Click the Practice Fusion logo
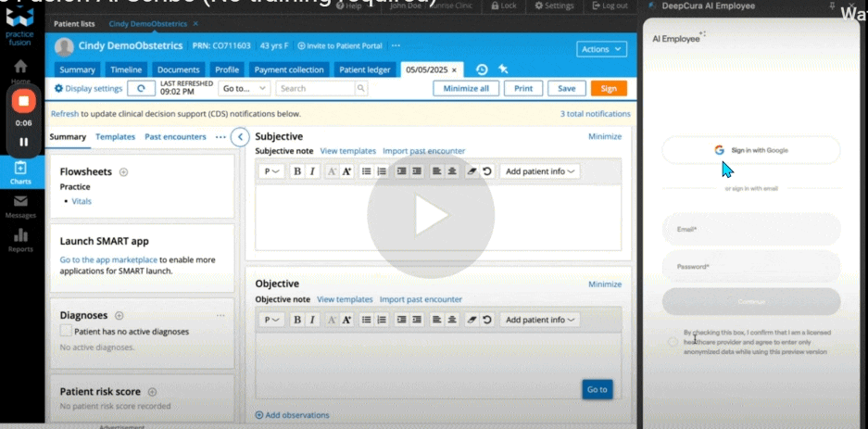868x429 pixels. pyautogui.click(x=20, y=26)
